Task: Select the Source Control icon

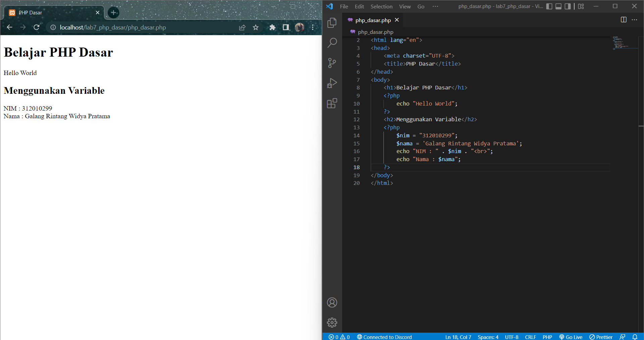Action: (x=332, y=63)
